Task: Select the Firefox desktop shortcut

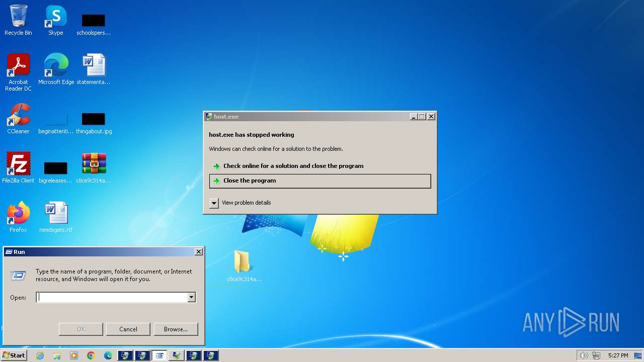Action: (x=18, y=217)
